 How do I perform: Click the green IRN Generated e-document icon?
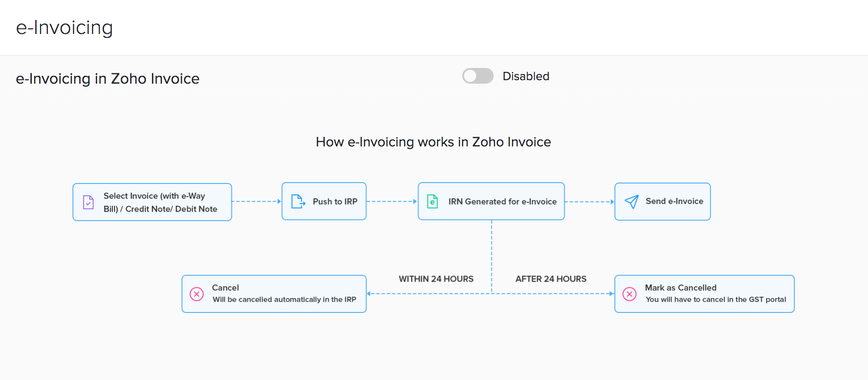click(432, 201)
